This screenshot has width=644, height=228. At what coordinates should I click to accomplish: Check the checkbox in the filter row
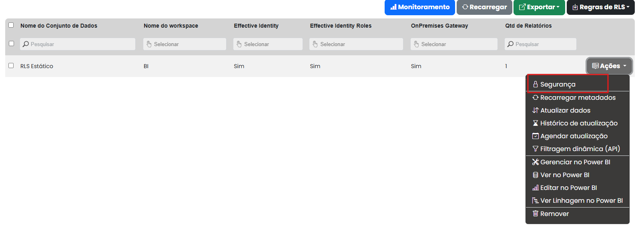pos(11,44)
